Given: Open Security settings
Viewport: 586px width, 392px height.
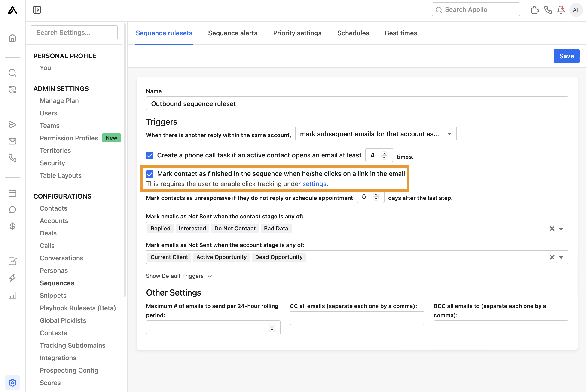Looking at the screenshot, I should tap(52, 163).
